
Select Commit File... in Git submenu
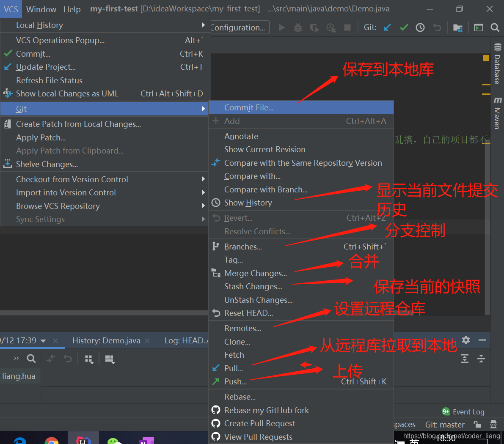coord(301,108)
